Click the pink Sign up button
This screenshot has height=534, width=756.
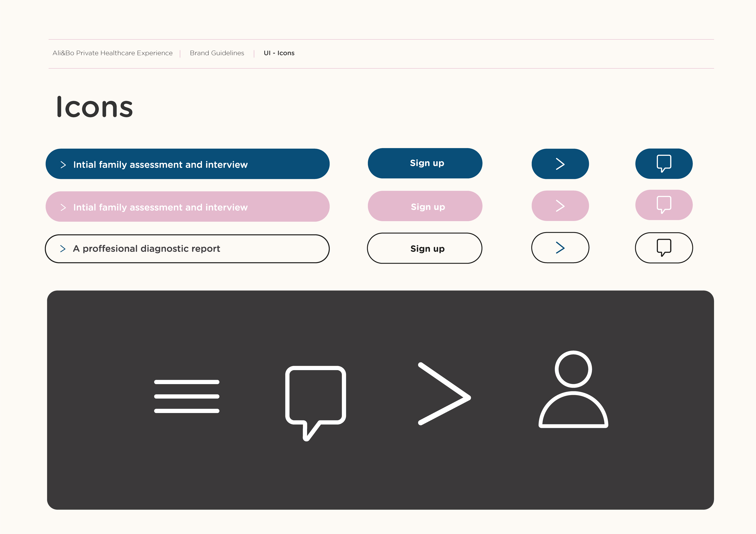coord(425,206)
